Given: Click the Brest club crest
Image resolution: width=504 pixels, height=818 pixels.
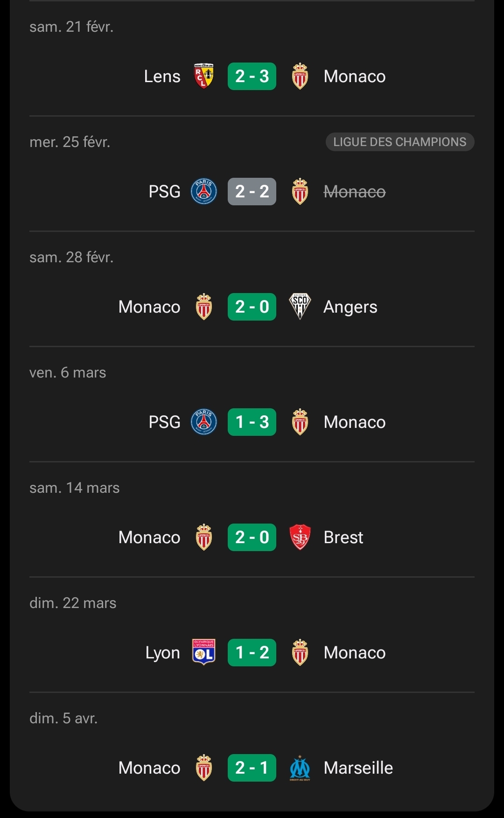Looking at the screenshot, I should pyautogui.click(x=300, y=537).
